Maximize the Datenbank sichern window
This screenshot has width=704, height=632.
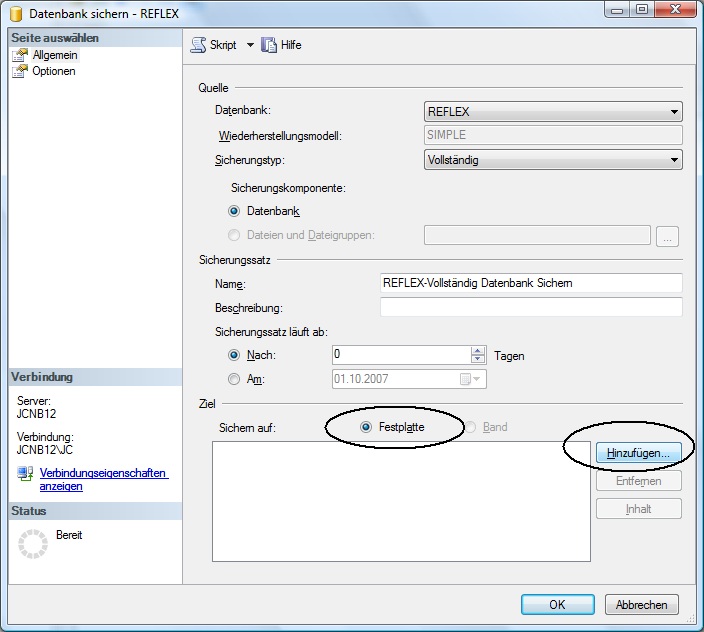(642, 9)
